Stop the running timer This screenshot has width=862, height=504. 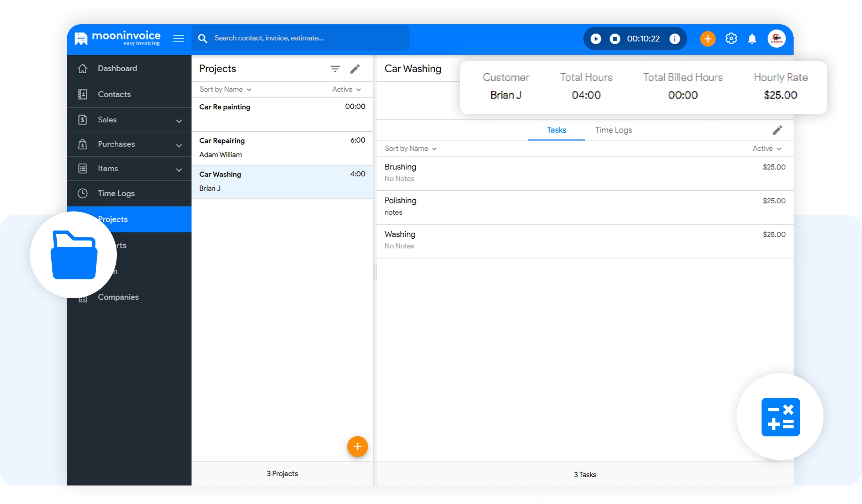(615, 38)
